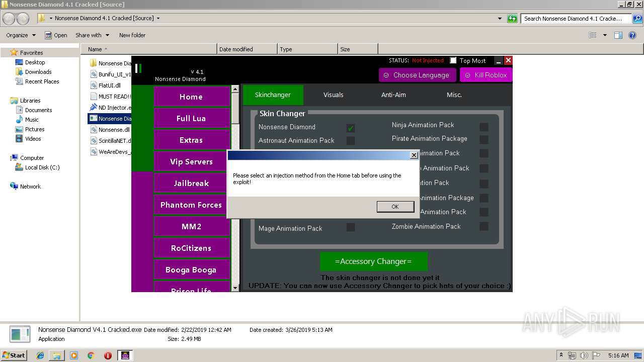Image resolution: width=644 pixels, height=362 pixels.
Task: Click the Kill Roblox button
Action: point(486,75)
